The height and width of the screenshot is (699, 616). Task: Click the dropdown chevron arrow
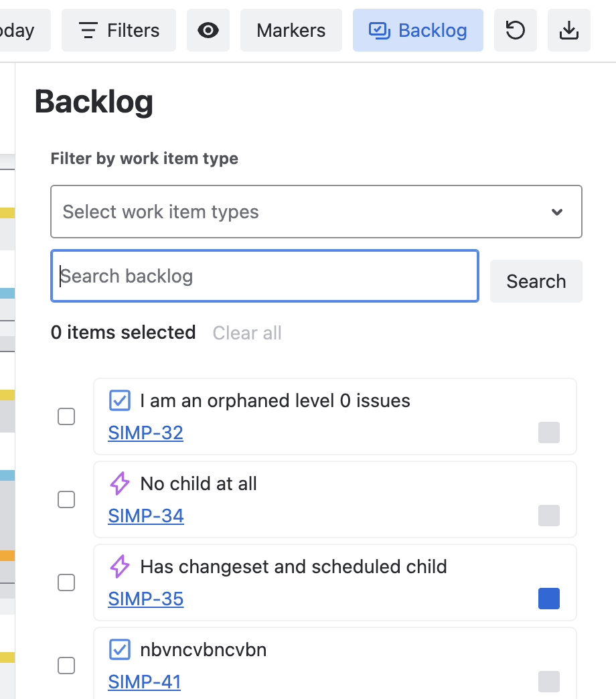[x=556, y=212]
